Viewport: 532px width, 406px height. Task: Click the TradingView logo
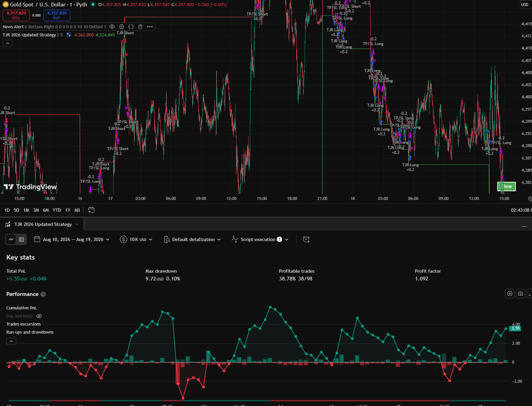click(30, 187)
